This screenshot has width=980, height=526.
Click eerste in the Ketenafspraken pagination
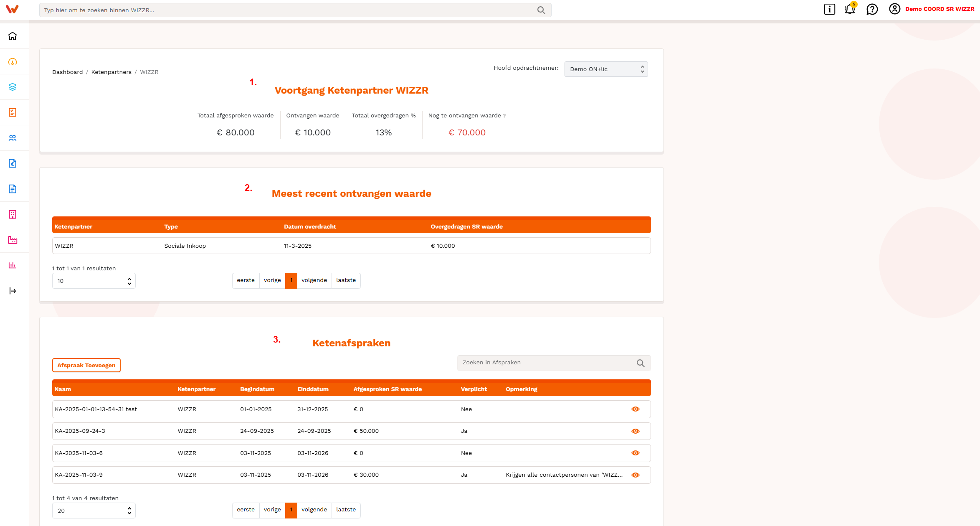[x=246, y=510]
